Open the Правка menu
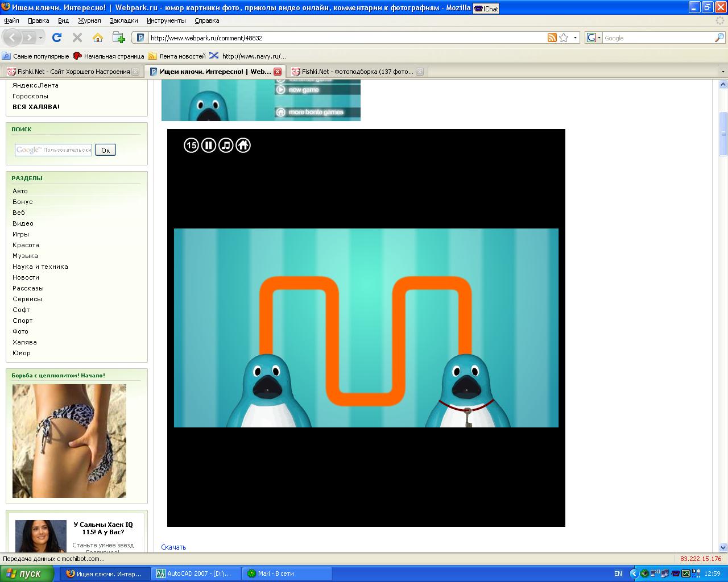This screenshot has height=582, width=728. pos(39,20)
